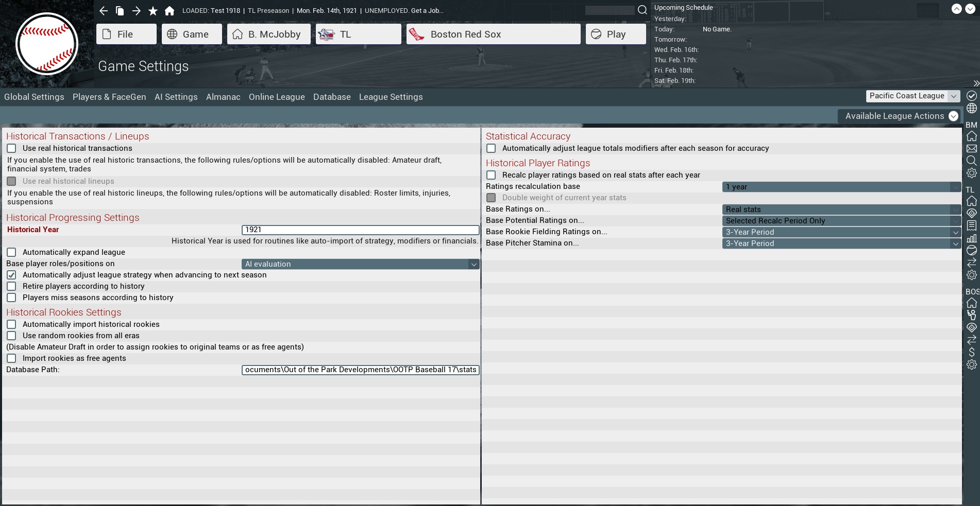This screenshot has height=506, width=980.
Task: Click the TL bar chart statistics icon
Action: click(971, 238)
